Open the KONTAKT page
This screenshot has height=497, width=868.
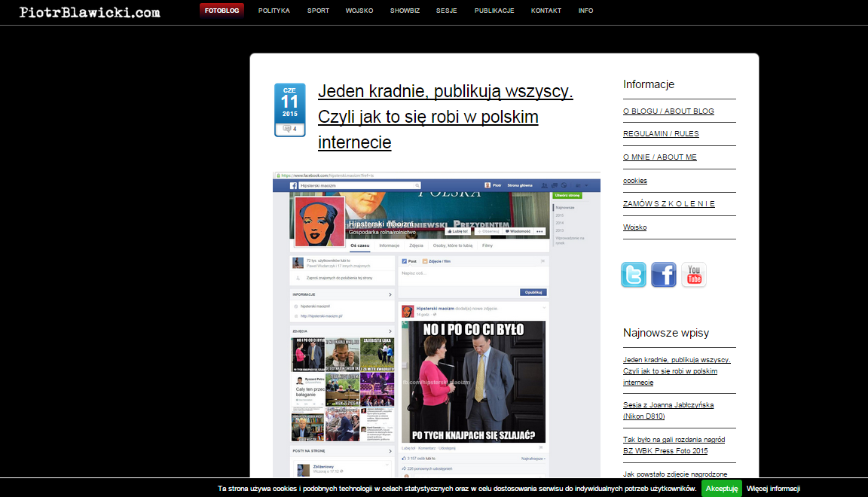[546, 11]
